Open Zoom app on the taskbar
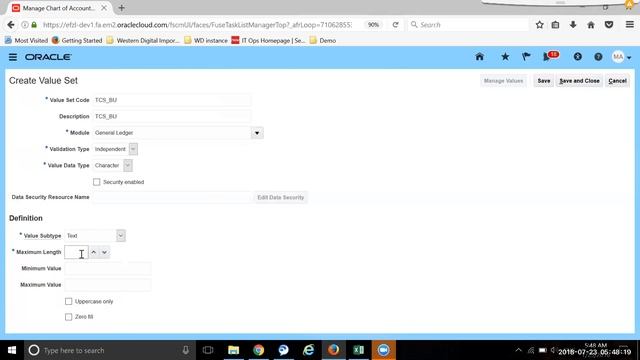The height and width of the screenshot is (360, 640). [383, 350]
